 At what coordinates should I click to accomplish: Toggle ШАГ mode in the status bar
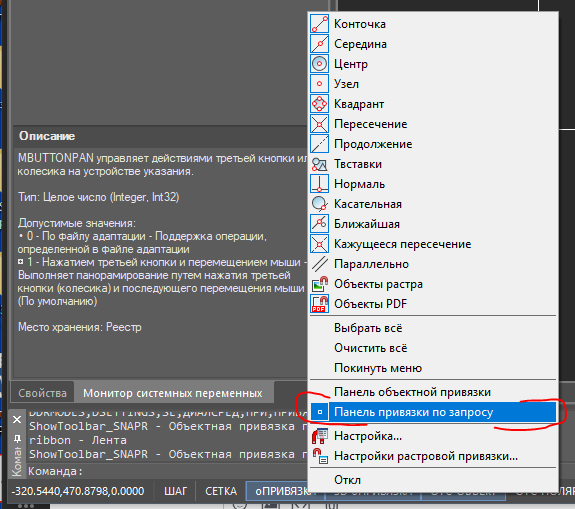tap(175, 491)
